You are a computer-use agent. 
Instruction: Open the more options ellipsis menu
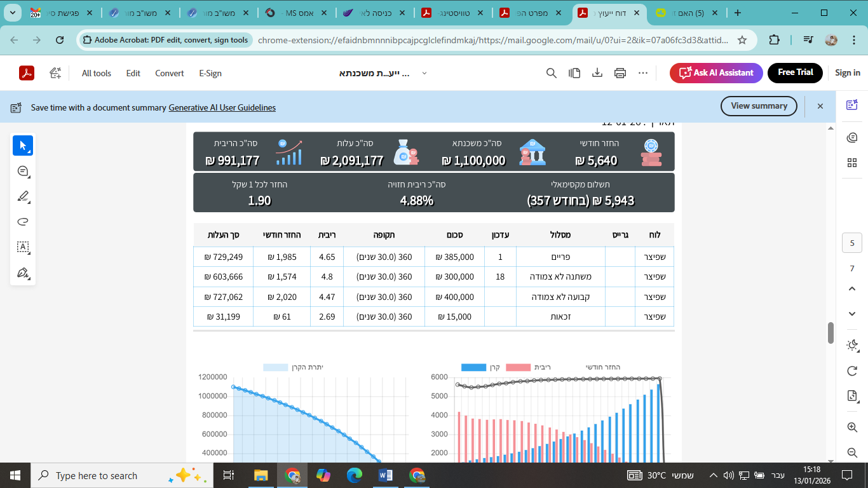642,72
